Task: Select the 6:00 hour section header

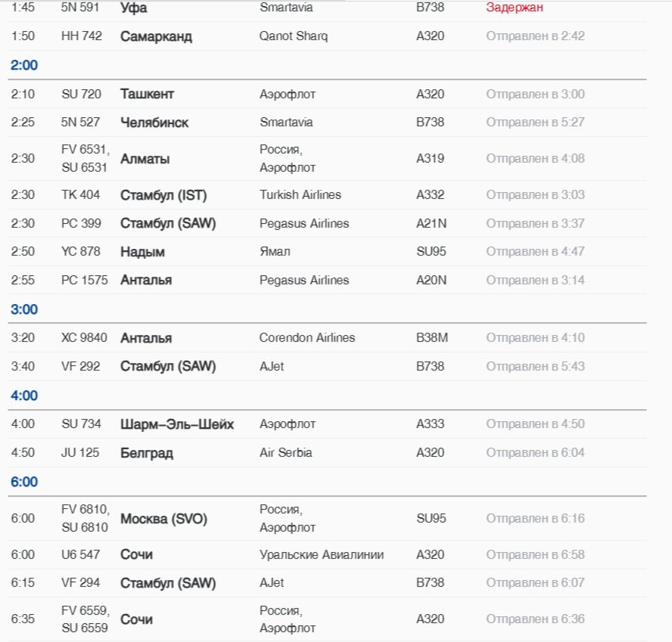Action: point(24,482)
